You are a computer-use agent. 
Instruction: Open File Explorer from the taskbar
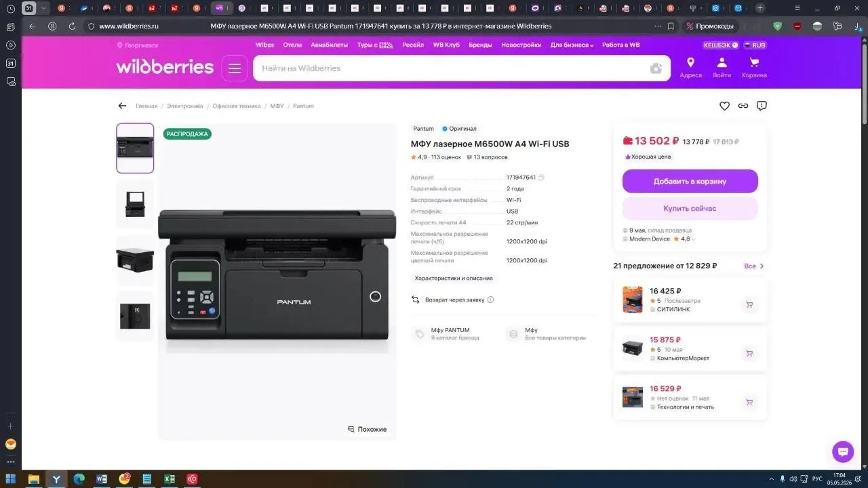33,479
